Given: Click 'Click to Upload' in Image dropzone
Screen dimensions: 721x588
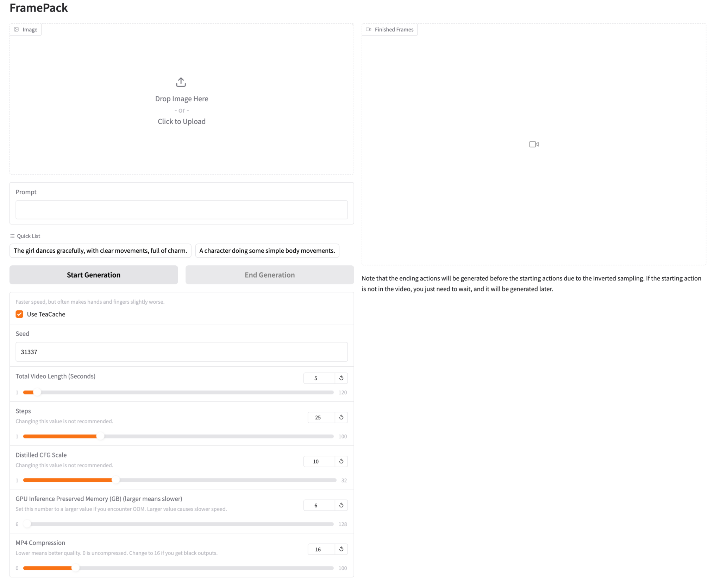Looking at the screenshot, I should [181, 121].
